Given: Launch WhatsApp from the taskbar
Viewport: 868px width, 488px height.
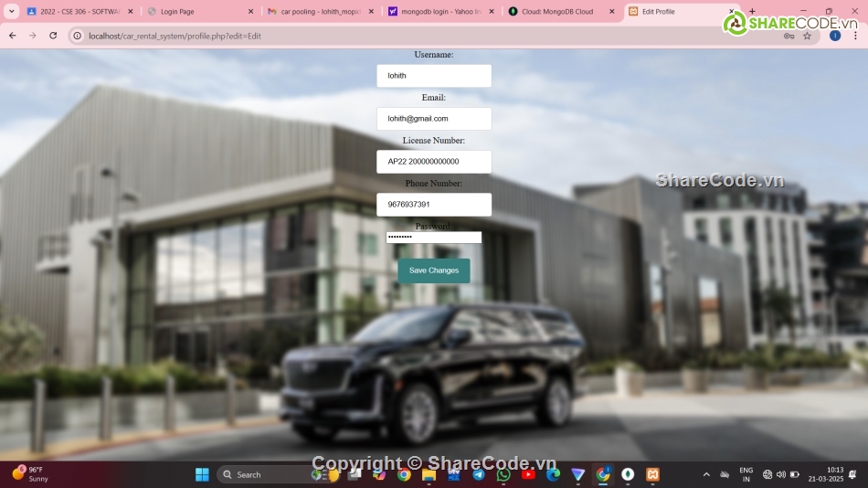Looking at the screenshot, I should (x=503, y=474).
